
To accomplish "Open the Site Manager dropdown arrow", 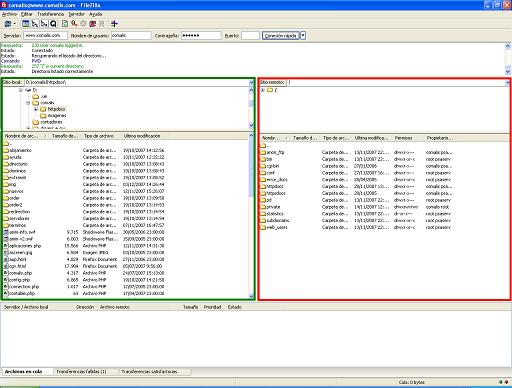I will click(14, 24).
